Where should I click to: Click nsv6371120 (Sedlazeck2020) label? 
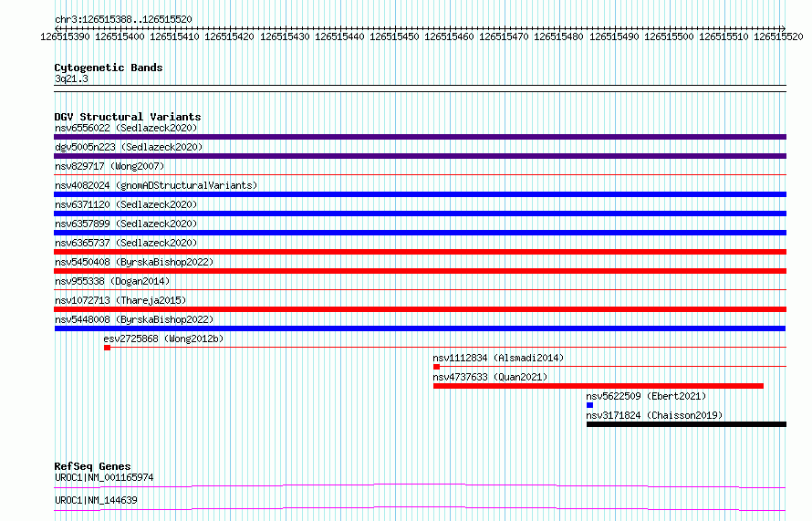tap(126, 204)
